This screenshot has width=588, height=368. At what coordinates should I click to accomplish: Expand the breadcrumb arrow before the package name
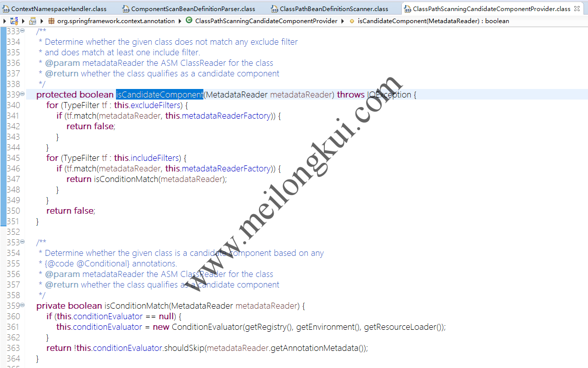tap(42, 21)
